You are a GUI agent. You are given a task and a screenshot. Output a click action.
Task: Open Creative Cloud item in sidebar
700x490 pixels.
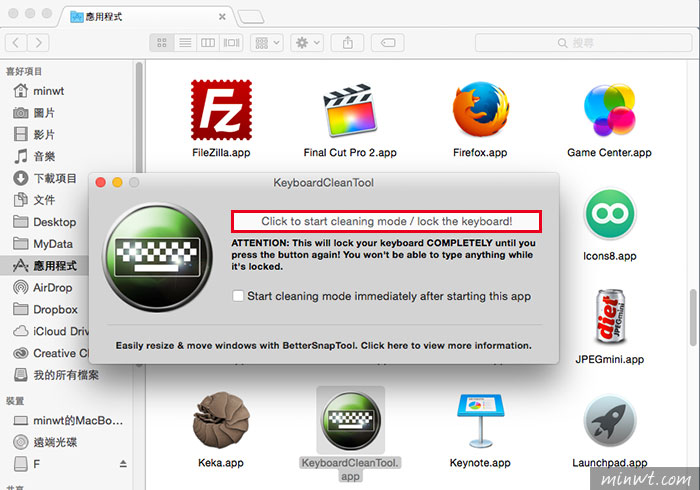50,353
